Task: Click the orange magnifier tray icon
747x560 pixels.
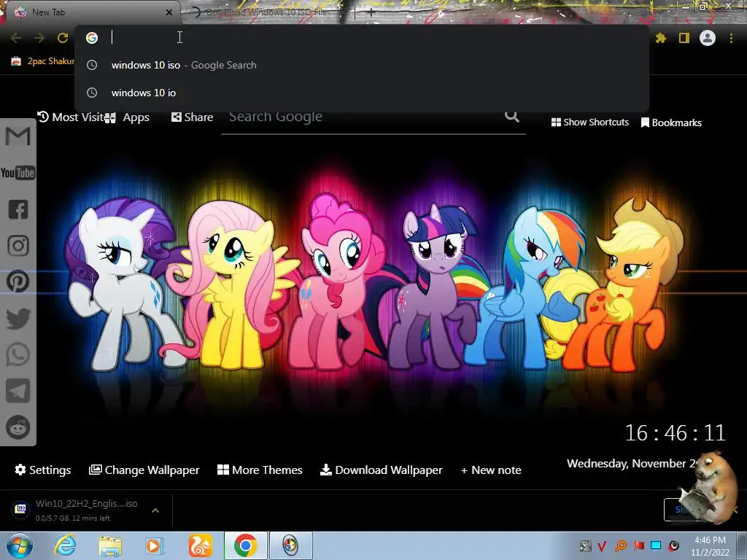Action: (621, 545)
